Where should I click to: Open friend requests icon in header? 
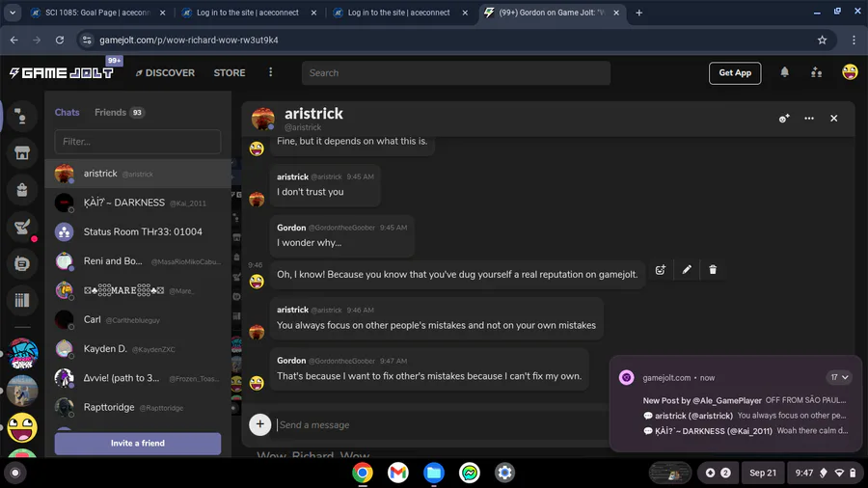coord(816,72)
